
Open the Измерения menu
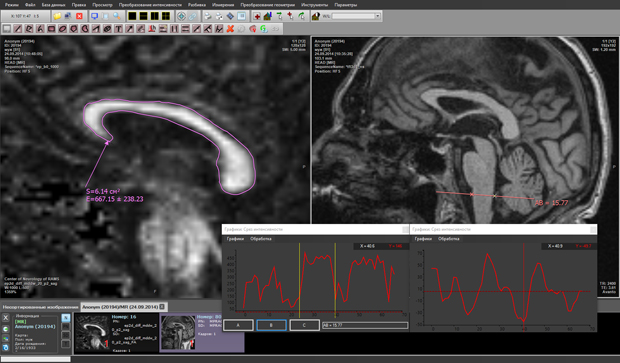(223, 5)
